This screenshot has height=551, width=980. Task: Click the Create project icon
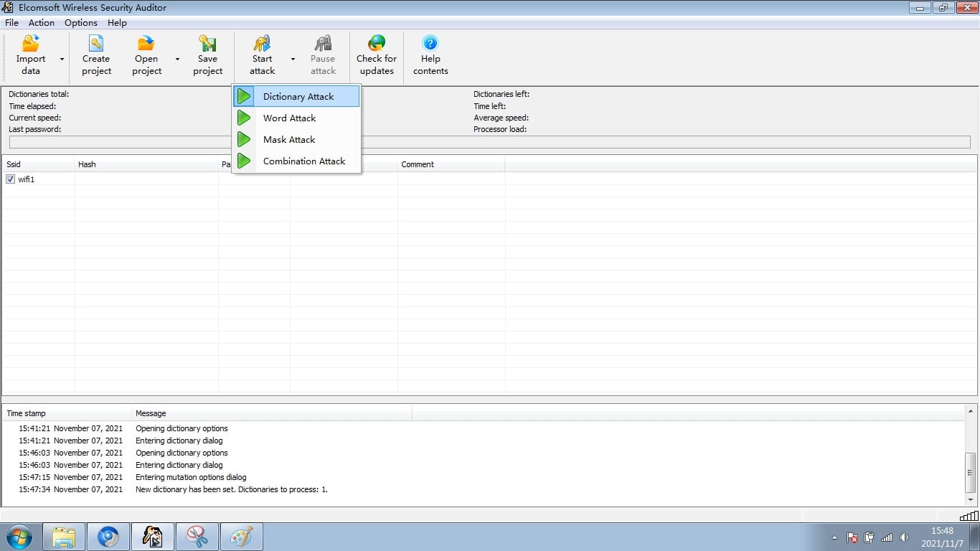pyautogui.click(x=96, y=44)
